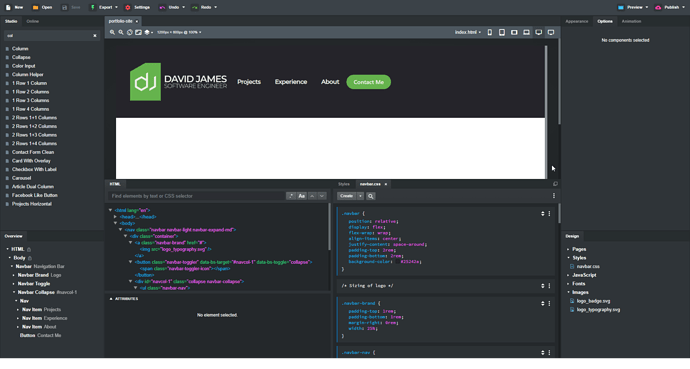Switch to extra-large desktop viewport size
This screenshot has width=690, height=369.
click(551, 32)
